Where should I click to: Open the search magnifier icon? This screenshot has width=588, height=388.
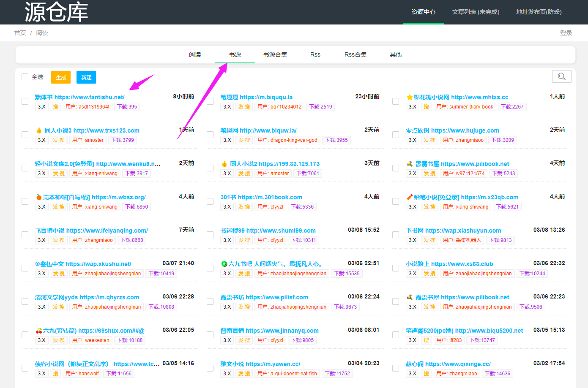pyautogui.click(x=561, y=76)
